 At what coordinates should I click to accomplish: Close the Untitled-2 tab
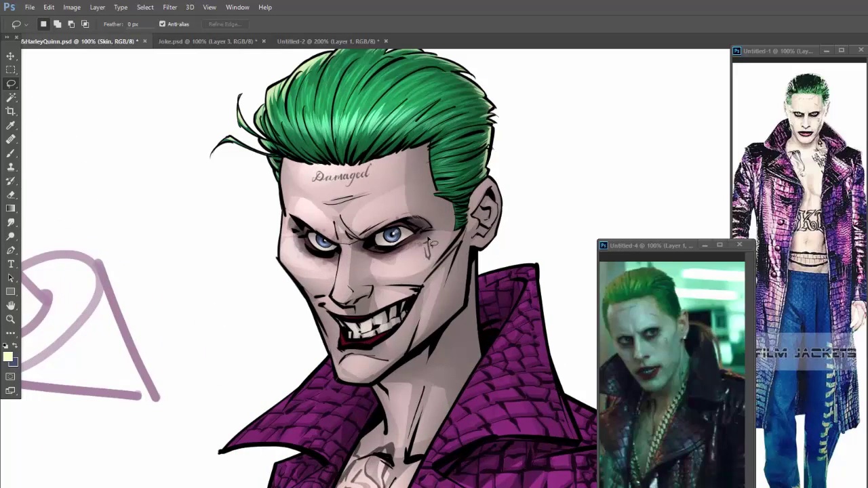coord(386,41)
